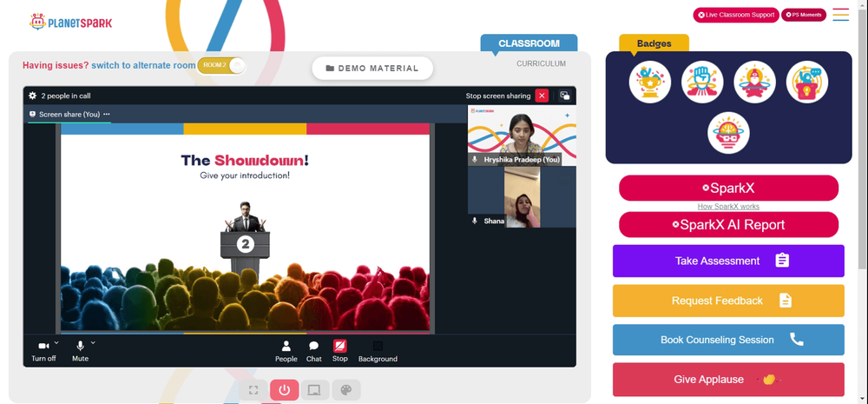The width and height of the screenshot is (868, 404).
Task: Open How SparkX works link
Action: pyautogui.click(x=728, y=207)
